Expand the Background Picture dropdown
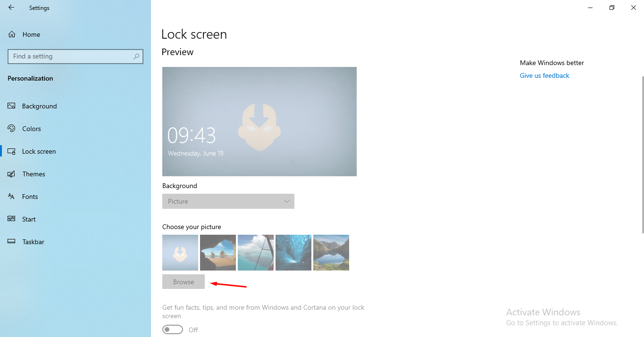This screenshot has width=644, height=337. [x=228, y=201]
